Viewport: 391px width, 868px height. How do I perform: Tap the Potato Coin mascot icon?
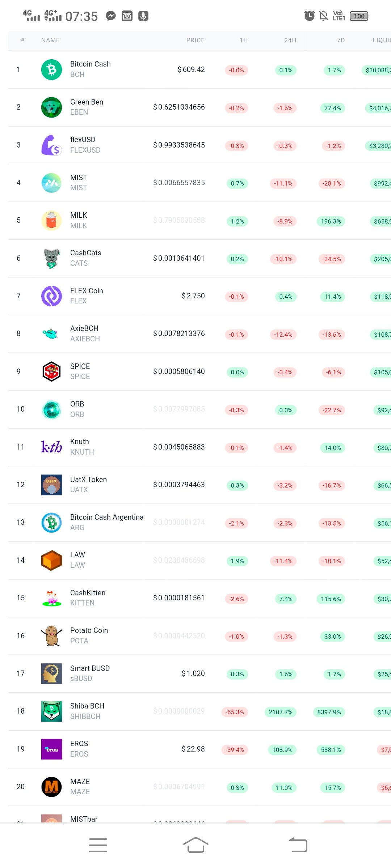pyautogui.click(x=51, y=636)
